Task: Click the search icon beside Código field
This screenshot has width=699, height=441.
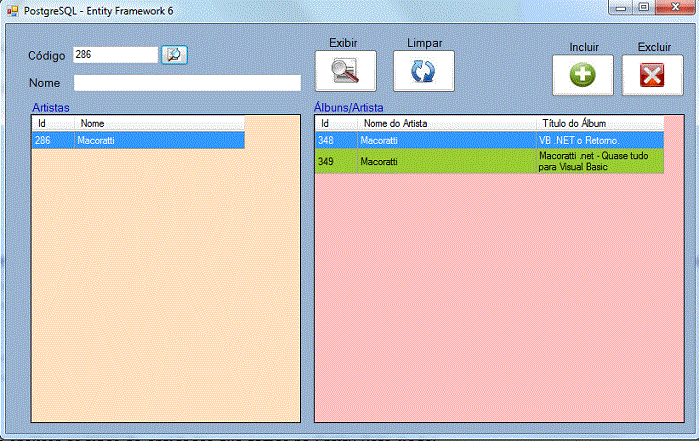Action: point(175,54)
